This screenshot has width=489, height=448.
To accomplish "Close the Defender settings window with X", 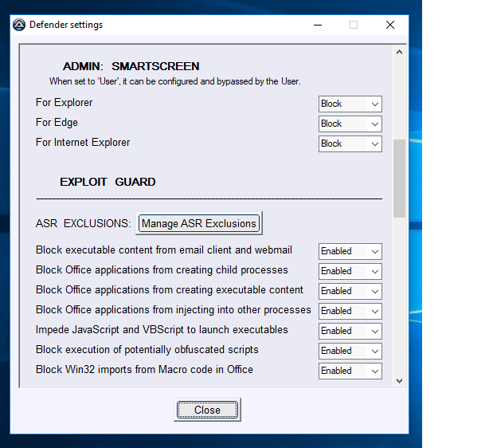I will (390, 25).
